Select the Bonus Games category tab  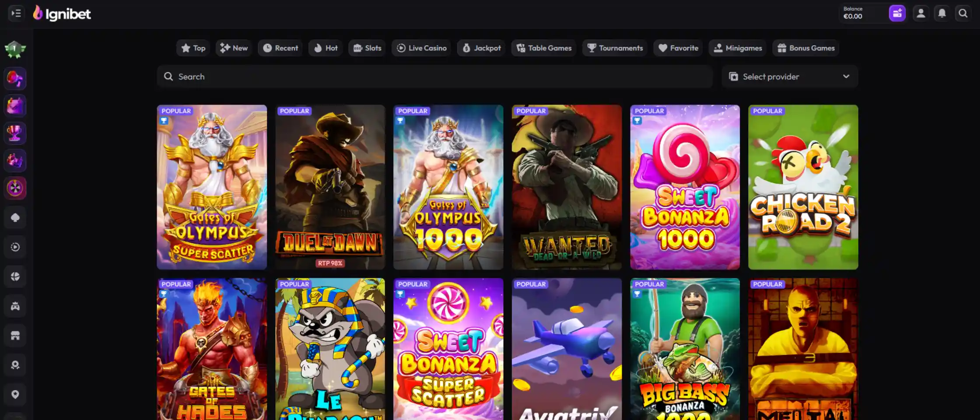click(806, 48)
